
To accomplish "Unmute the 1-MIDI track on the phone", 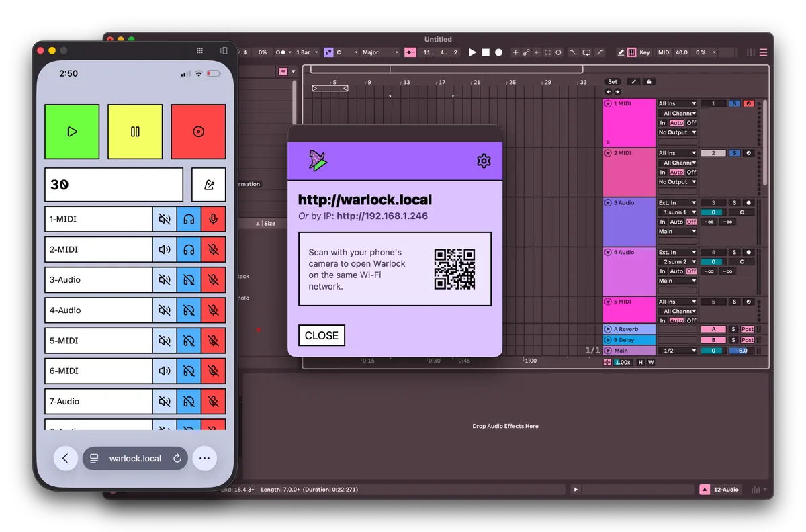I will [165, 219].
